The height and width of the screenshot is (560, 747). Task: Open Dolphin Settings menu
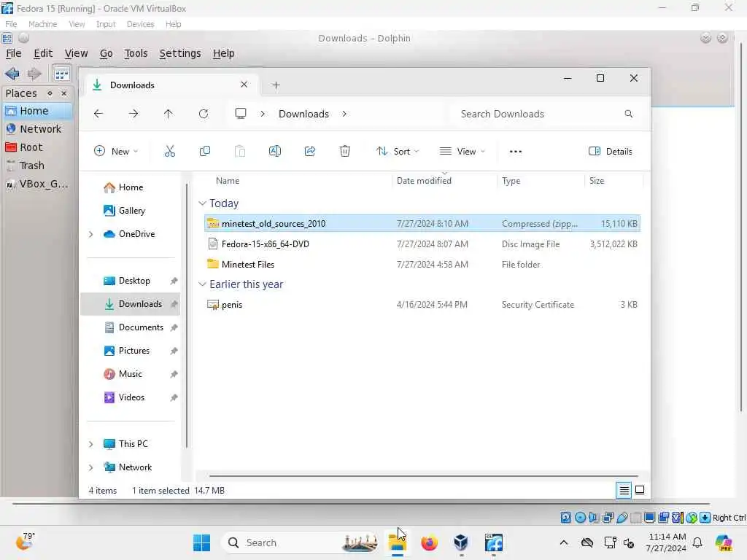tap(180, 53)
